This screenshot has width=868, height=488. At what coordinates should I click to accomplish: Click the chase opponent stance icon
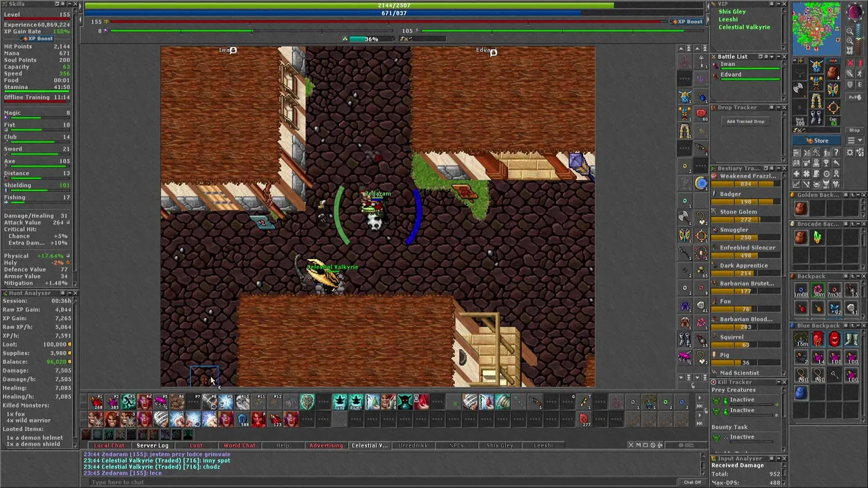[860, 73]
